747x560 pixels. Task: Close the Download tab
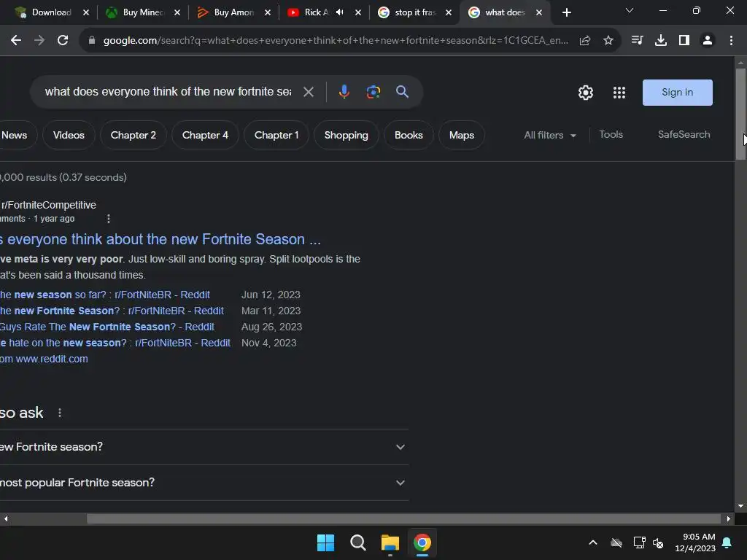(x=86, y=13)
